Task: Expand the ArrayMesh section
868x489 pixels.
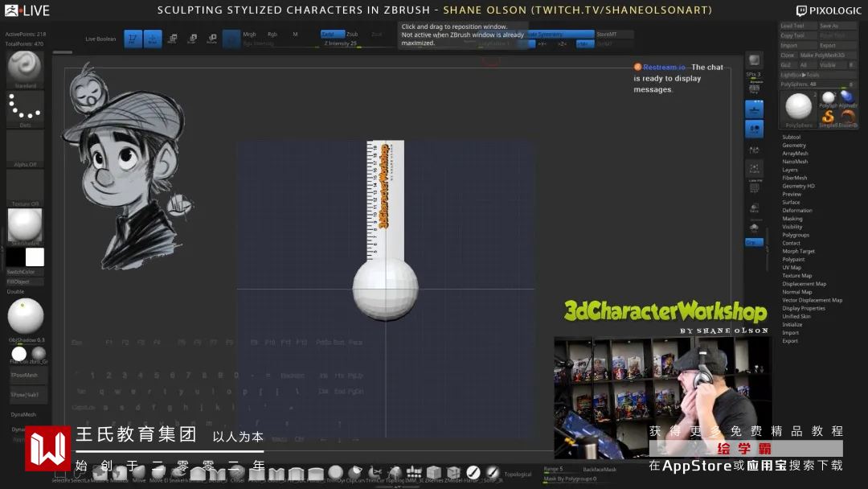Action: click(x=795, y=154)
